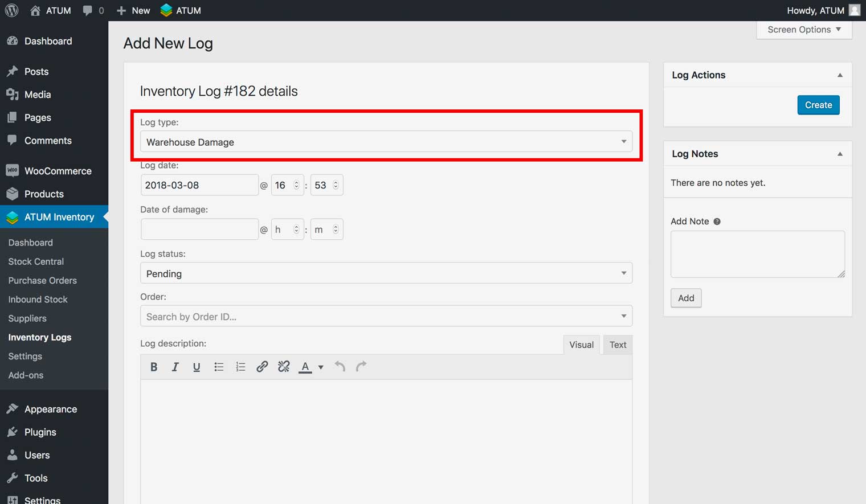Viewport: 866px width, 504px height.
Task: Open Comments in the sidebar
Action: tap(54, 141)
